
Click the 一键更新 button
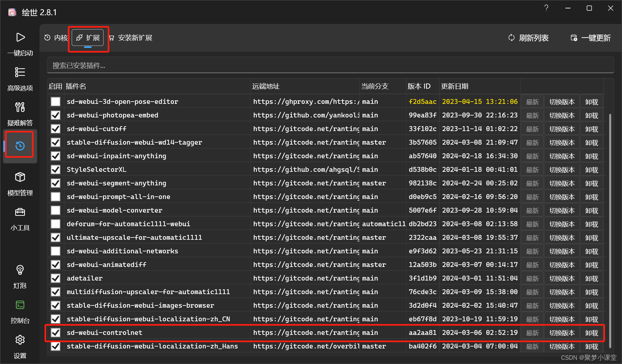[591, 38]
